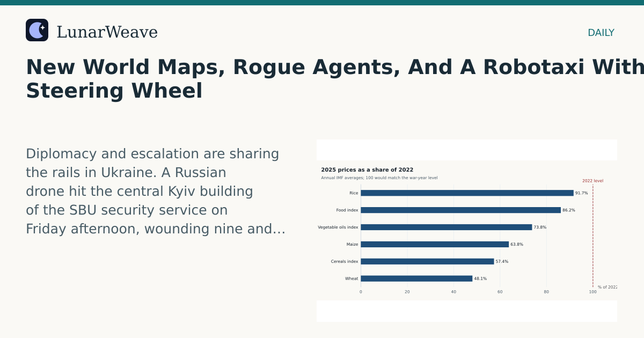Click the 'Rice' axis label
The width and height of the screenshot is (644, 338).
click(354, 193)
